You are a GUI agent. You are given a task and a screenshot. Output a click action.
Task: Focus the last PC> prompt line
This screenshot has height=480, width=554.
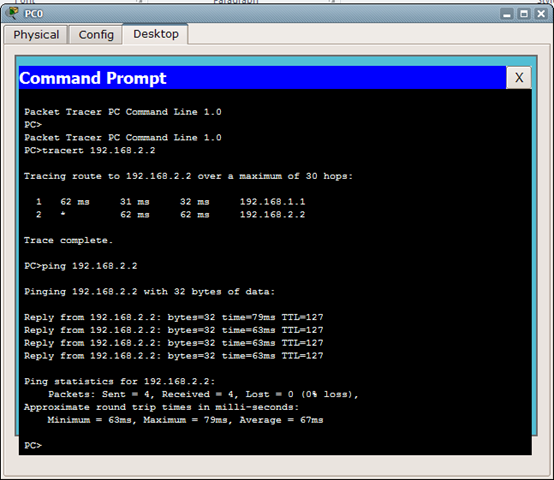tap(33, 445)
